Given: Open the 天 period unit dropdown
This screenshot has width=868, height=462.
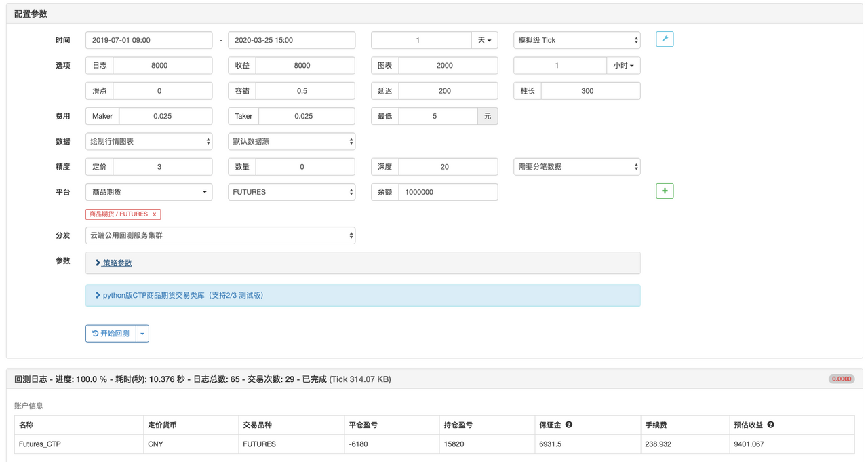Looking at the screenshot, I should [x=484, y=40].
